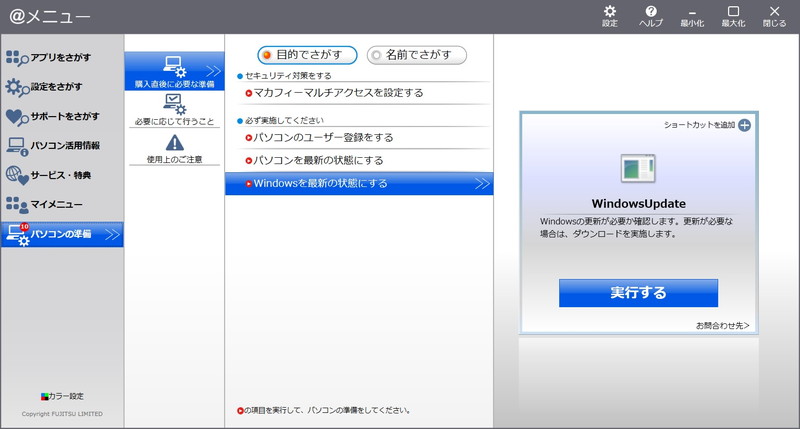
Task: Add shortcut with ショートカットを追加 plus
Action: pos(744,125)
